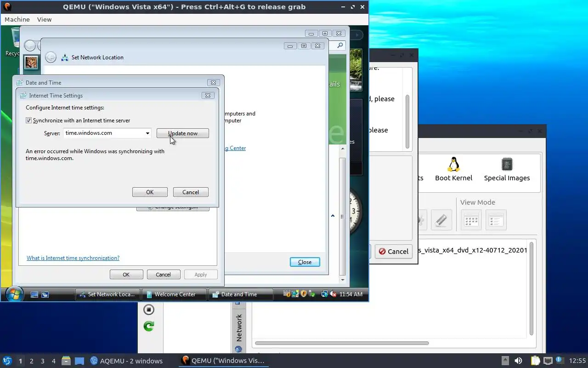Click the QEMU window flame icon
This screenshot has width=588, height=368.
(x=6, y=7)
